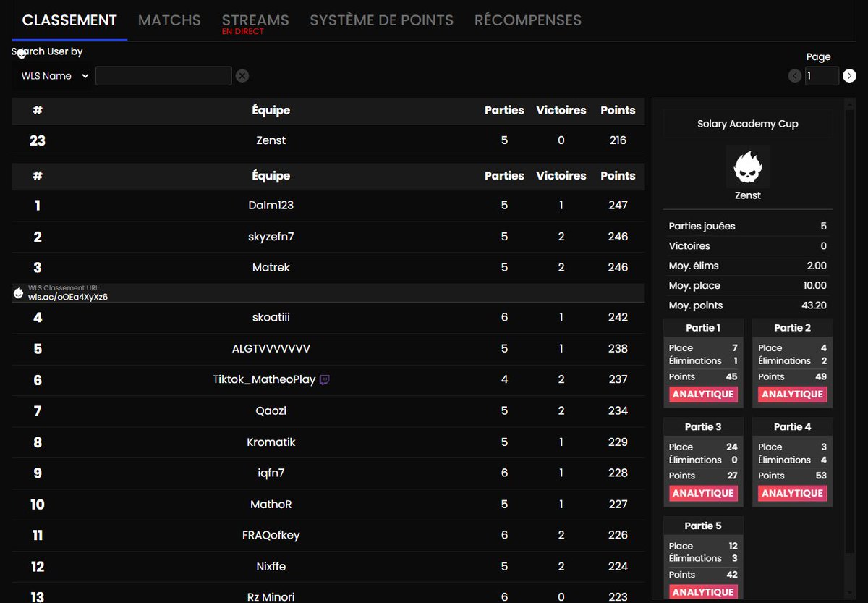This screenshot has width=868, height=603.
Task: Open Twitch icon next to Tiktok_MatheoPlay
Action: (325, 379)
